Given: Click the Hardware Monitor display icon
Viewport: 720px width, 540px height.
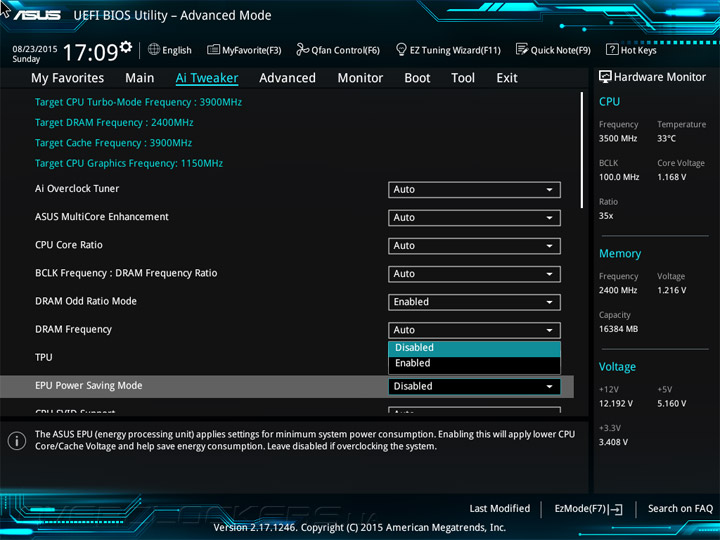Looking at the screenshot, I should [605, 77].
